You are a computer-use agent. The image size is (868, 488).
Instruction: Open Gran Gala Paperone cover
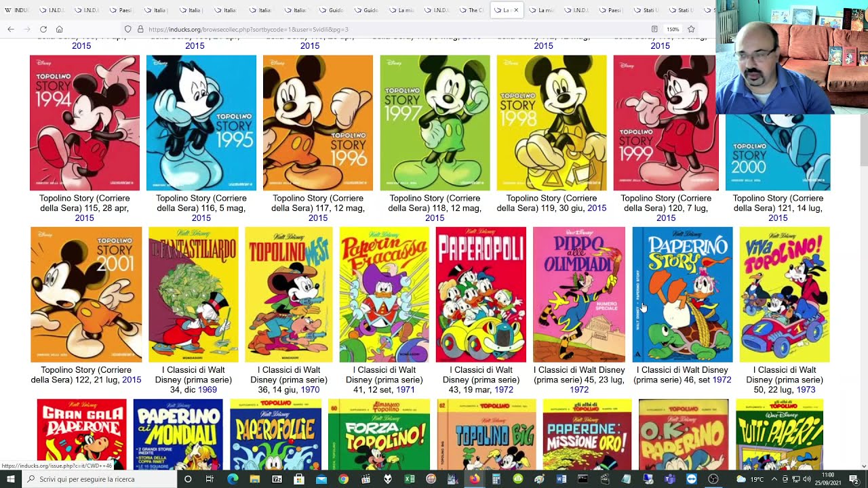click(81, 434)
